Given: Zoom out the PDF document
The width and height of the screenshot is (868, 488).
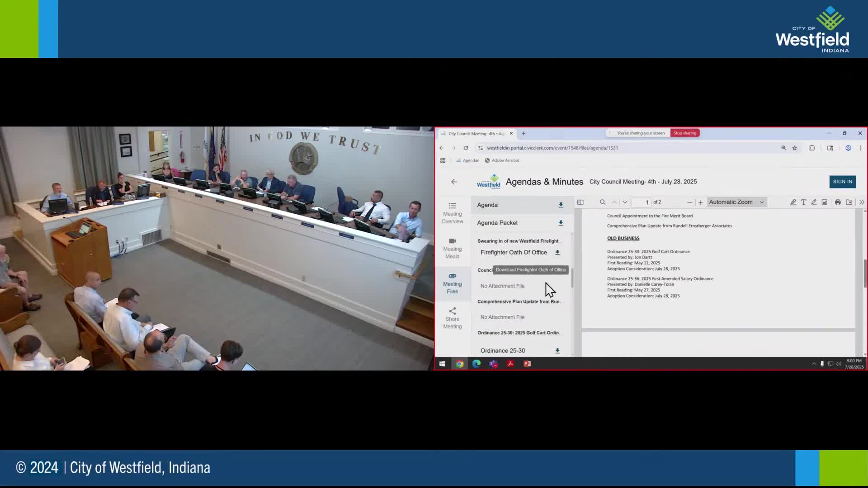Looking at the screenshot, I should [x=689, y=202].
